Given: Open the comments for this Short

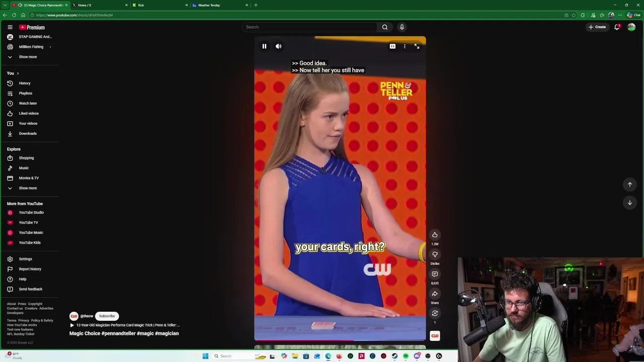Looking at the screenshot, I should point(435,274).
